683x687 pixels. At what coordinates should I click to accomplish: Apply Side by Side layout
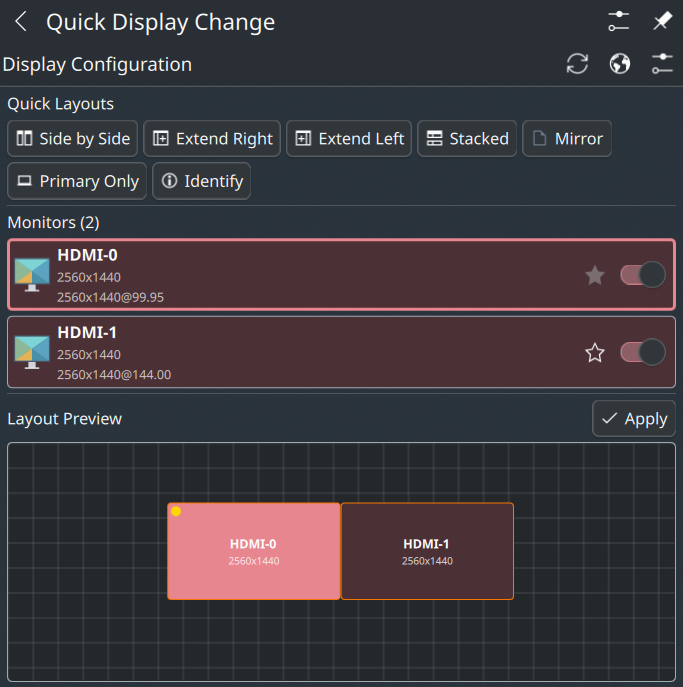[x=73, y=138]
